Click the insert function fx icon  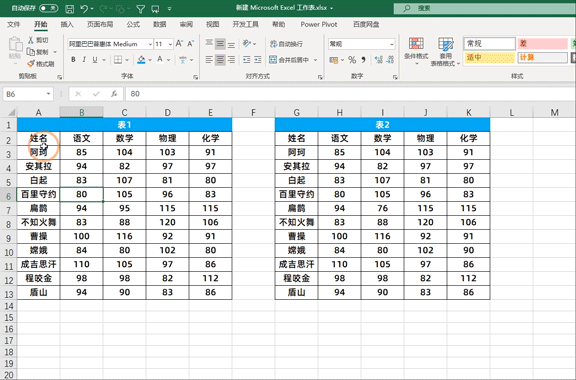(x=114, y=94)
